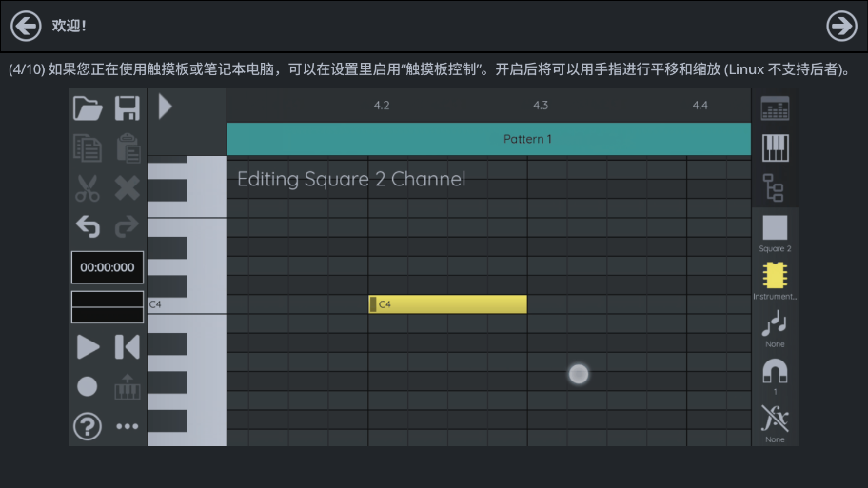
Task: Click the 00:00:000 time display
Action: click(x=108, y=268)
